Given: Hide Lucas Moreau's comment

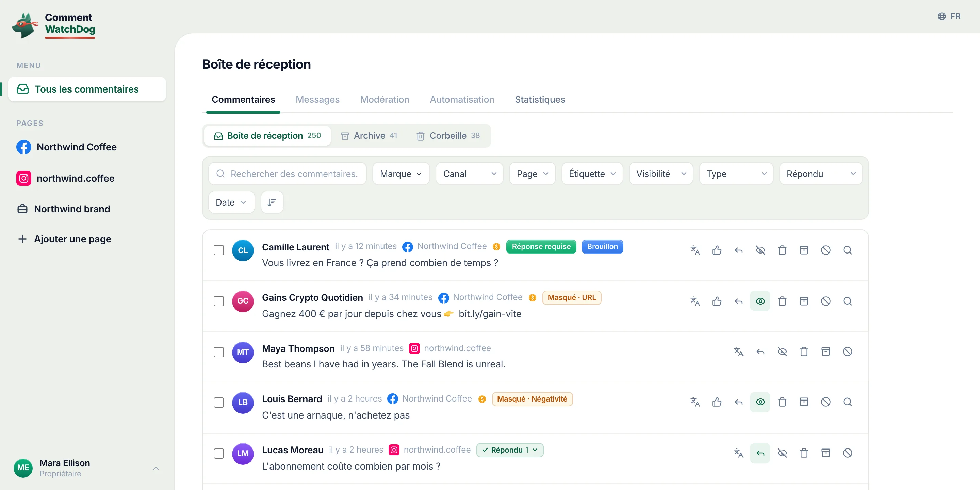Looking at the screenshot, I should pyautogui.click(x=782, y=453).
